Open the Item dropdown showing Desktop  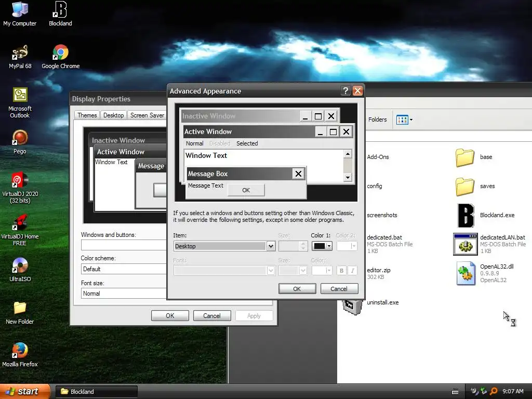click(x=224, y=246)
